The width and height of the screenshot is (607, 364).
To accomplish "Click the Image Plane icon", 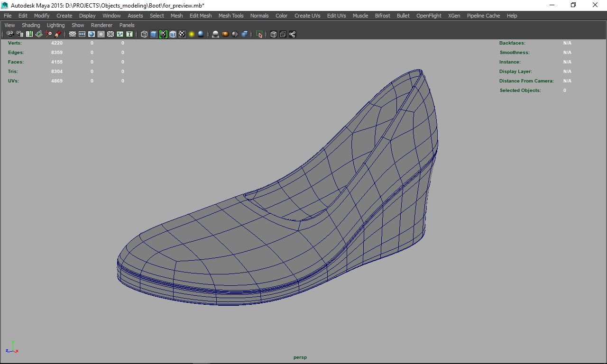I will pyautogui.click(x=38, y=34).
